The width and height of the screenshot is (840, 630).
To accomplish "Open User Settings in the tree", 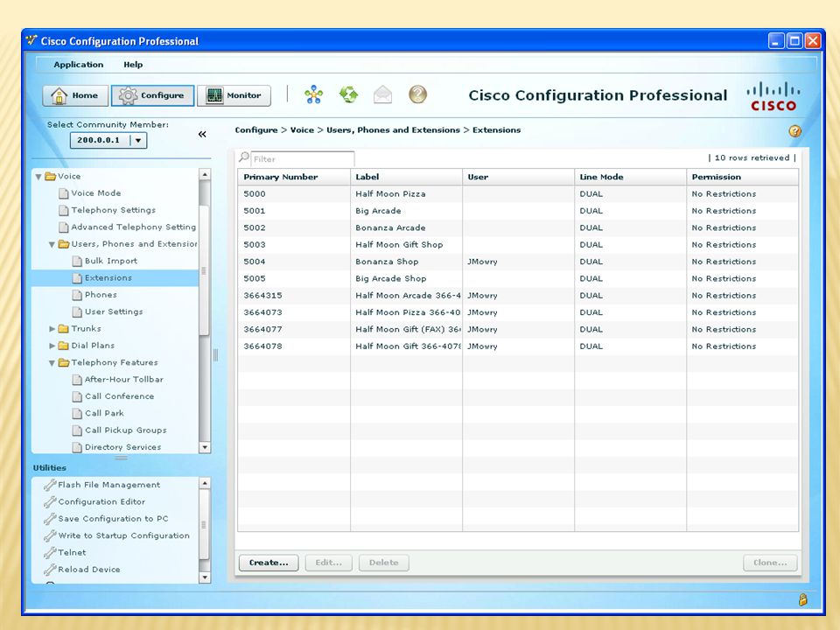I will coord(114,311).
